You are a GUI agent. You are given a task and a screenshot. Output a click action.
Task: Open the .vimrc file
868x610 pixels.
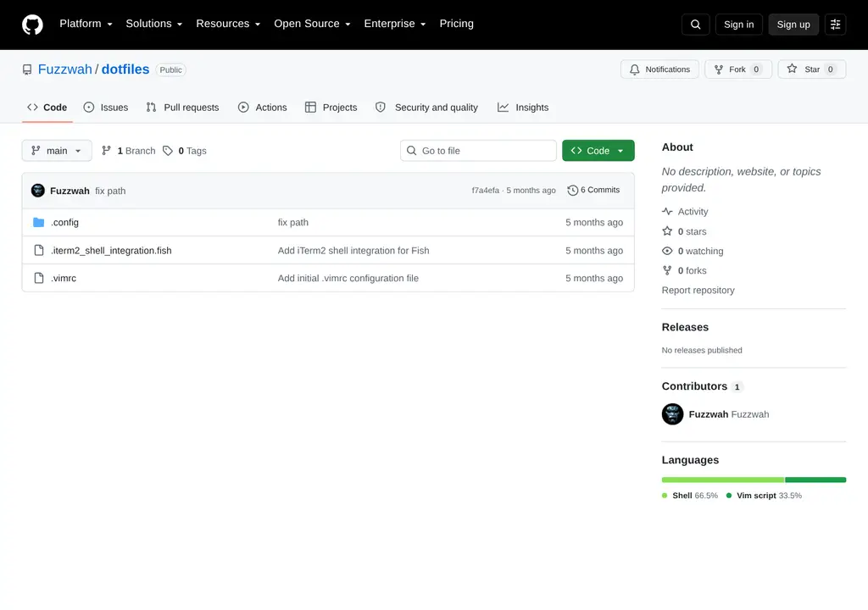[64, 278]
